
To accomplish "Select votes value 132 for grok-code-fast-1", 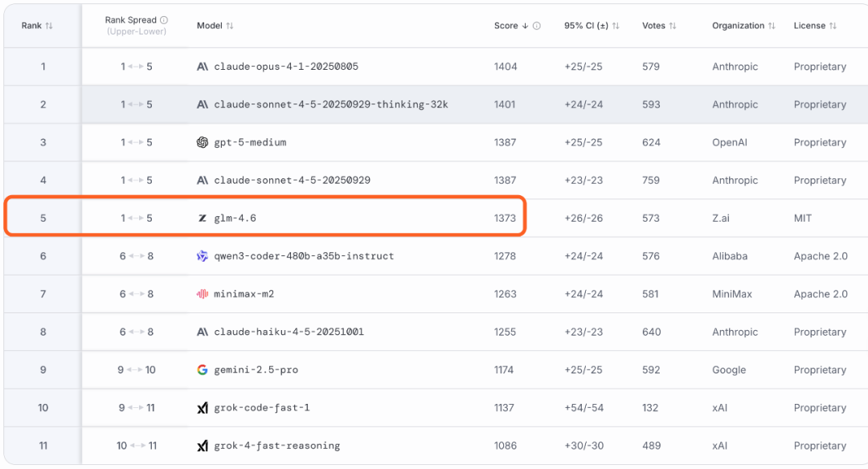I will point(650,408).
